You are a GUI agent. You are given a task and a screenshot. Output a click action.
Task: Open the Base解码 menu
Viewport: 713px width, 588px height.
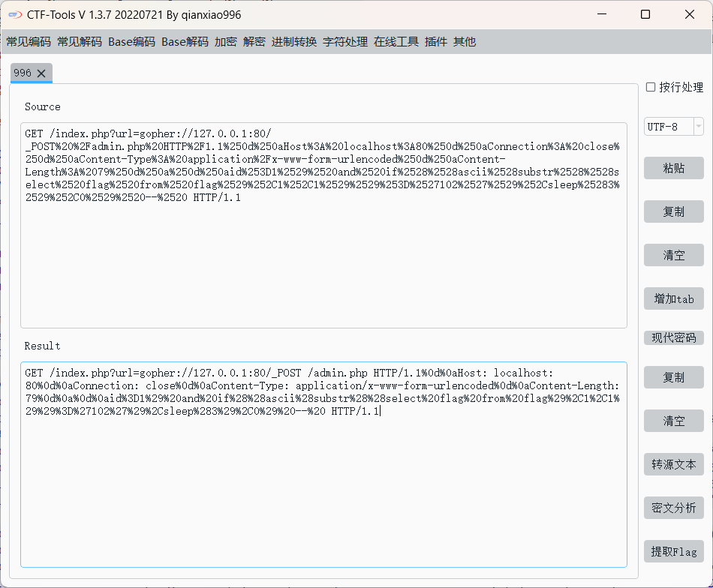185,42
